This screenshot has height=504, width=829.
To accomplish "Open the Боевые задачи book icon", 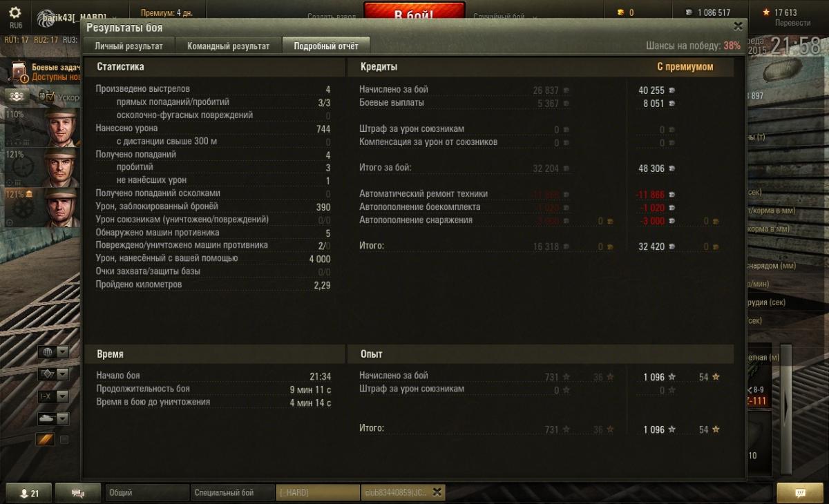I will coord(19,72).
